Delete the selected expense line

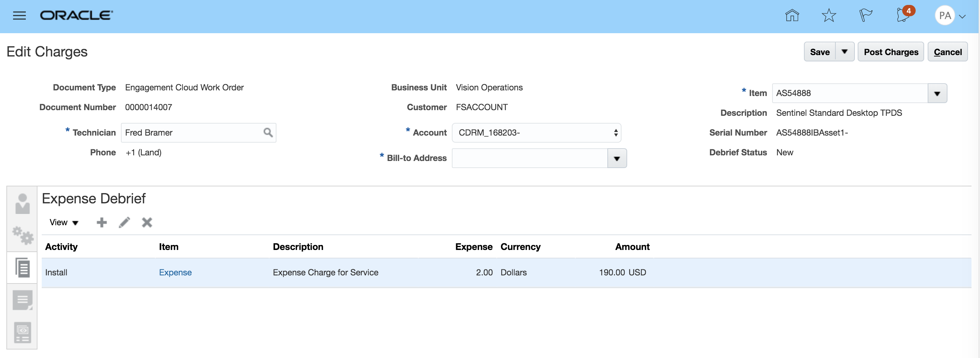pyautogui.click(x=147, y=222)
